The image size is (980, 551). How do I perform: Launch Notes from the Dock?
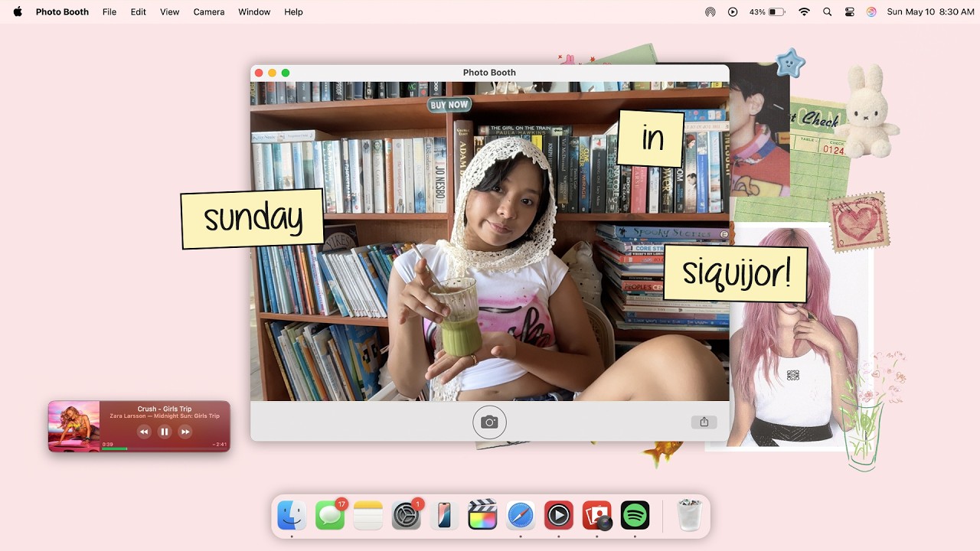(x=368, y=515)
